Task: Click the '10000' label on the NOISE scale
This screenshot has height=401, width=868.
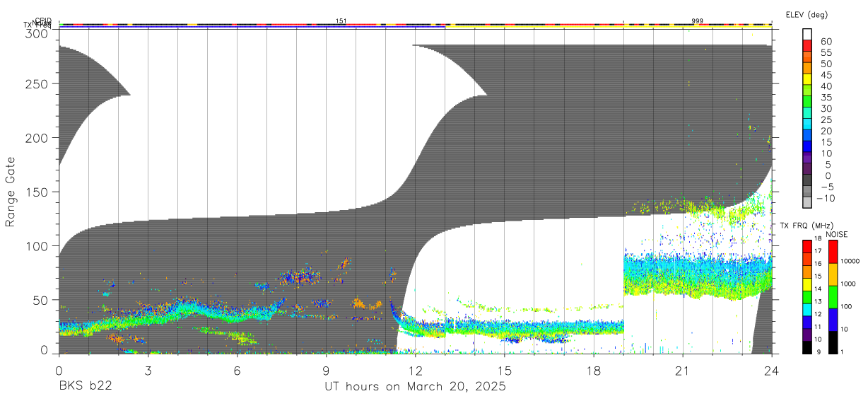Action: (x=850, y=261)
